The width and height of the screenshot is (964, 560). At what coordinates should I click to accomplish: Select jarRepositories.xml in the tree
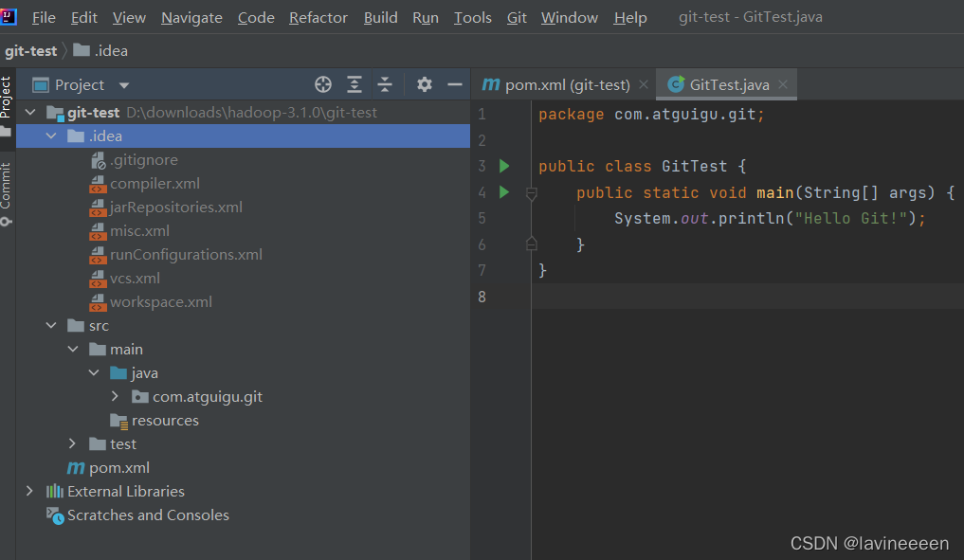point(175,208)
